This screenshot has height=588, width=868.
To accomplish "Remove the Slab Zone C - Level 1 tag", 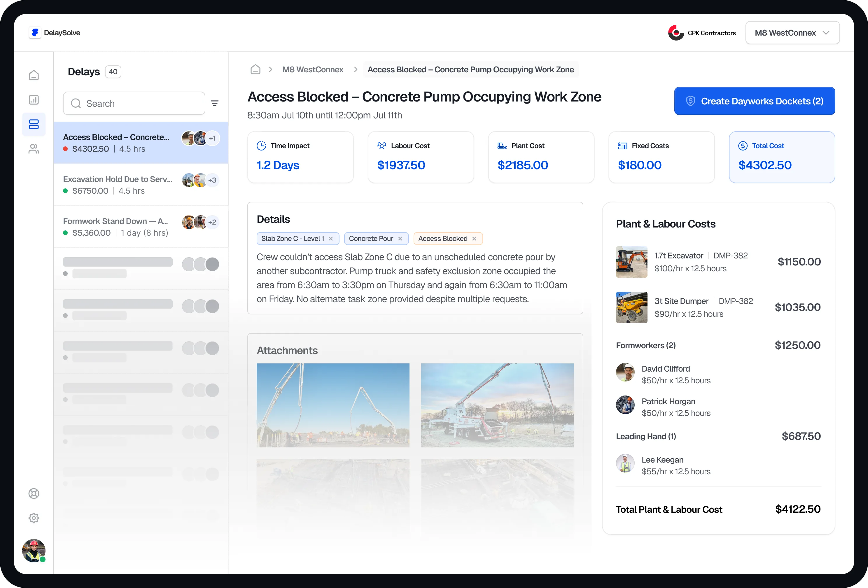I will coord(330,239).
